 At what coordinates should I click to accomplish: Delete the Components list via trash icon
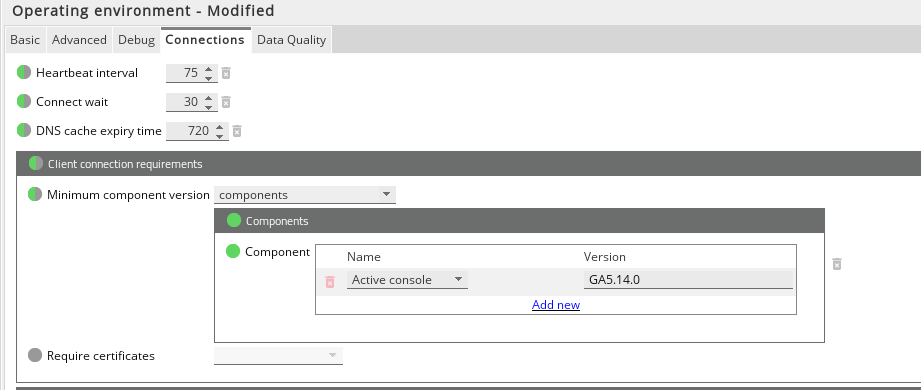tap(837, 264)
